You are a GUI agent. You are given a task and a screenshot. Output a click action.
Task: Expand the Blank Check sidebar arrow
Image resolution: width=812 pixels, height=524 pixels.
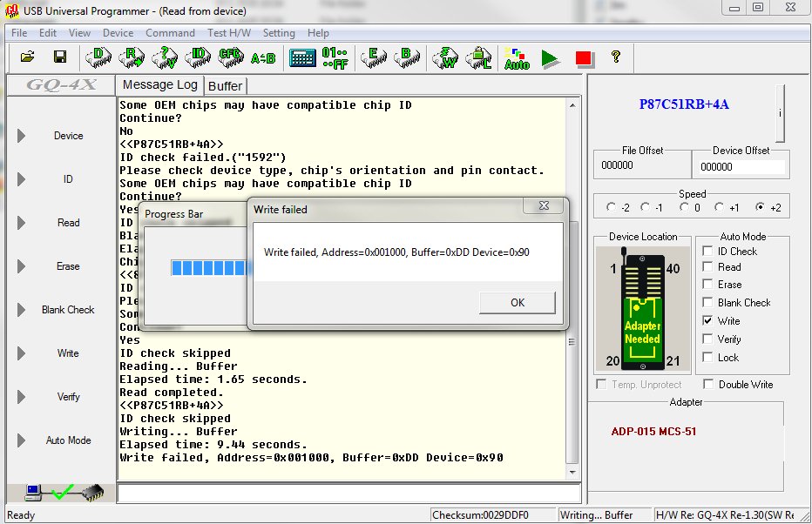click(21, 310)
